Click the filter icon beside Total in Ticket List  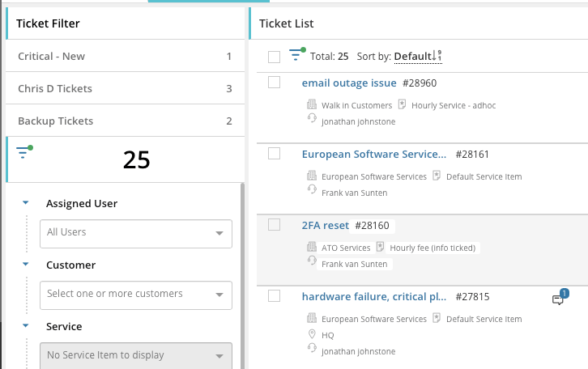pos(296,55)
